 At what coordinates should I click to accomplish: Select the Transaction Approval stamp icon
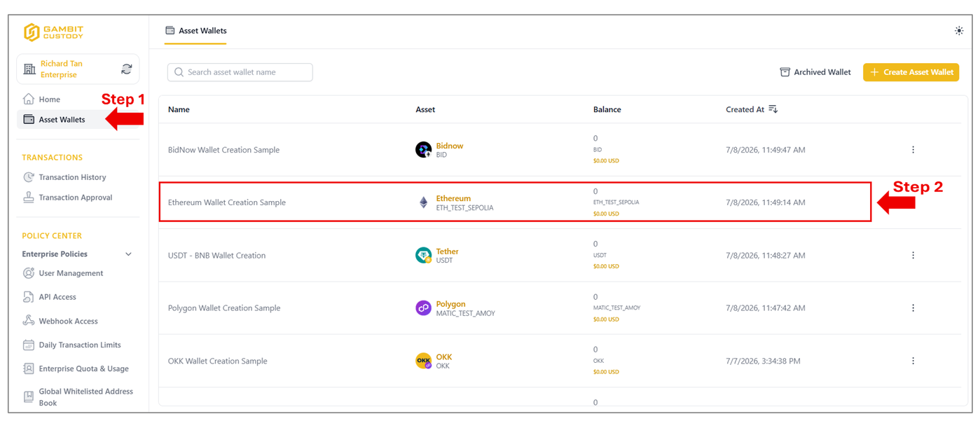tap(29, 198)
